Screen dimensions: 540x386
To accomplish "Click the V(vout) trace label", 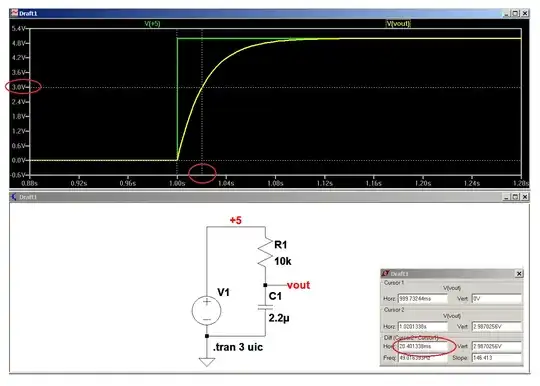I will point(398,24).
